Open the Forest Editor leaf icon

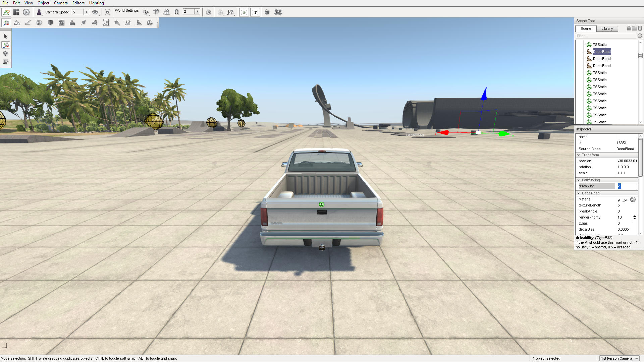coord(84,23)
